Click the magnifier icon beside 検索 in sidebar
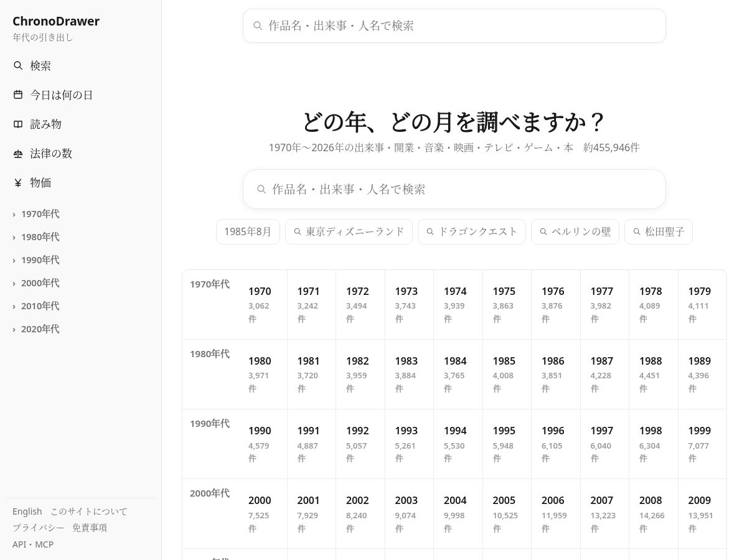747x560 pixels. pos(18,65)
